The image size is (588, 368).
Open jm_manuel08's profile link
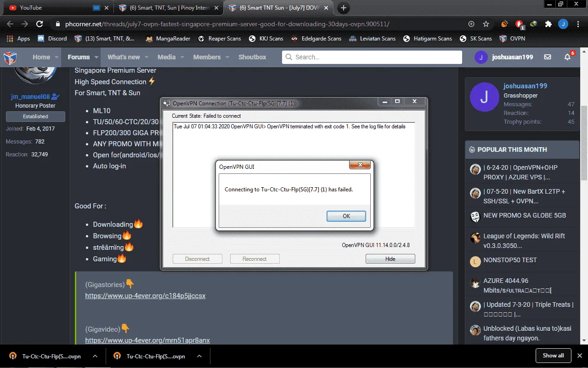pos(31,97)
